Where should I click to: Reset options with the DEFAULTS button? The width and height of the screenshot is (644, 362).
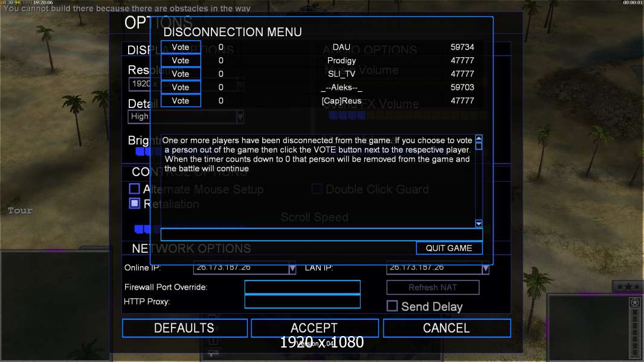184,328
